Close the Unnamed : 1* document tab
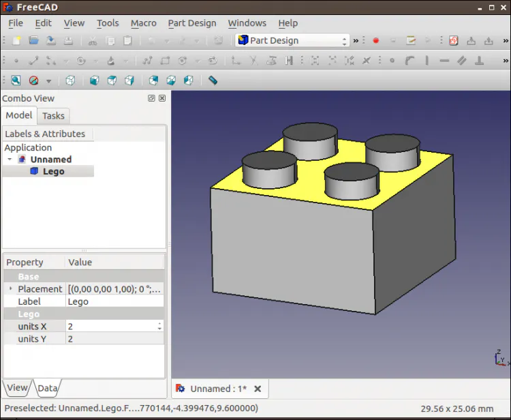511x420 pixels. (258, 389)
